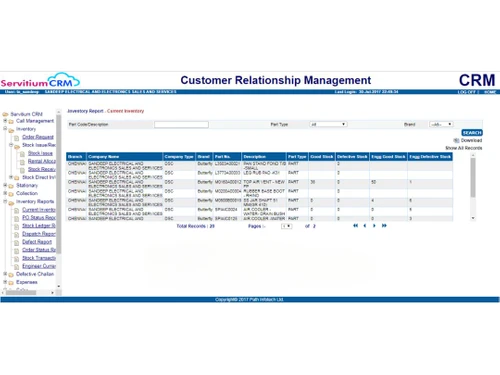Click the page icon beside Order Request
Image resolution: width=500 pixels, height=375 pixels.
click(17, 138)
